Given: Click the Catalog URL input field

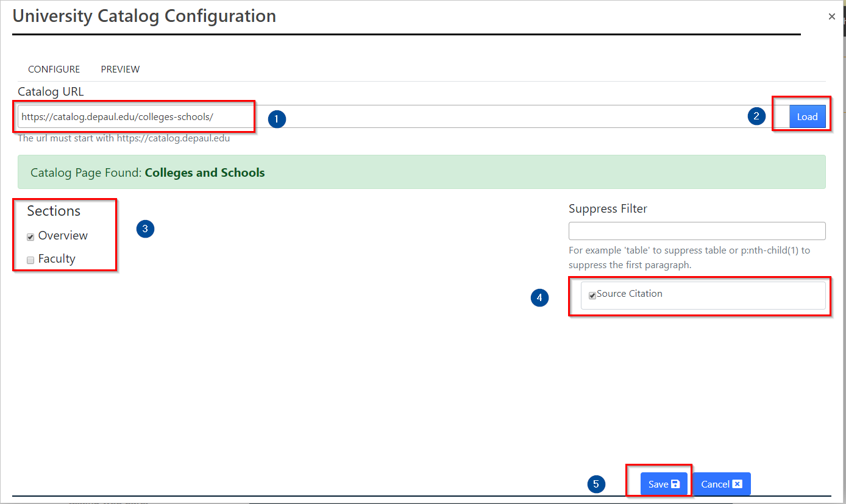Looking at the screenshot, I should 403,116.
